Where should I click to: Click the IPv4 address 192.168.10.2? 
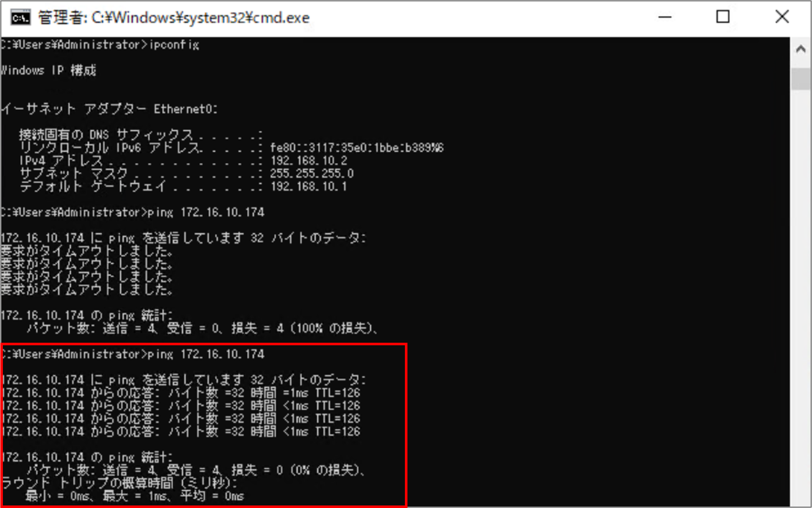tap(308, 161)
